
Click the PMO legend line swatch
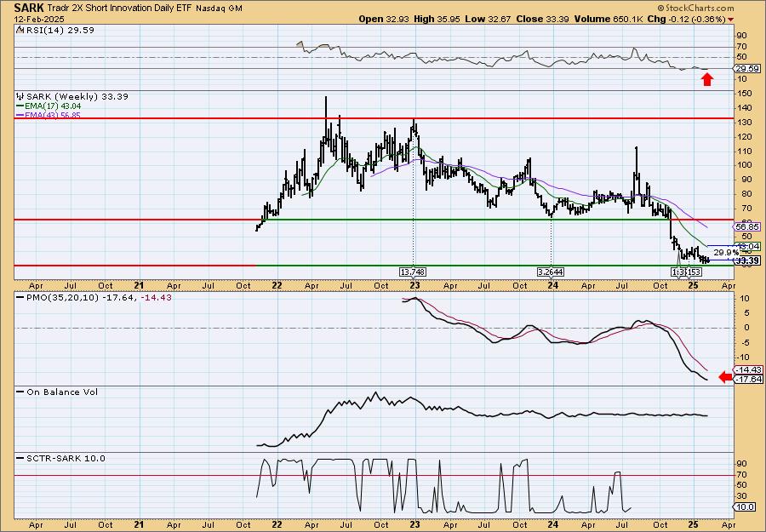tap(20, 297)
